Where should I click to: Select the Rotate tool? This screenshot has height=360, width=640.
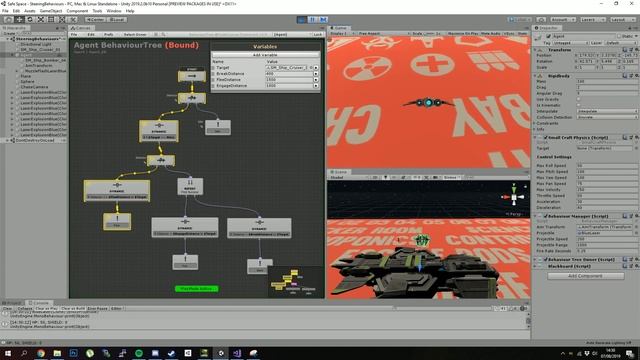(x=30, y=20)
